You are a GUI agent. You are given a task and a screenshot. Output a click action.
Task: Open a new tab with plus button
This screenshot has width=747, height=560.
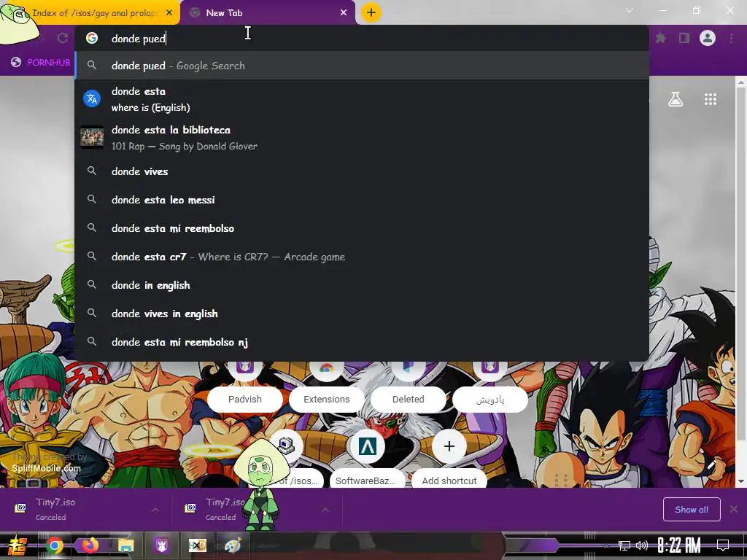click(371, 12)
